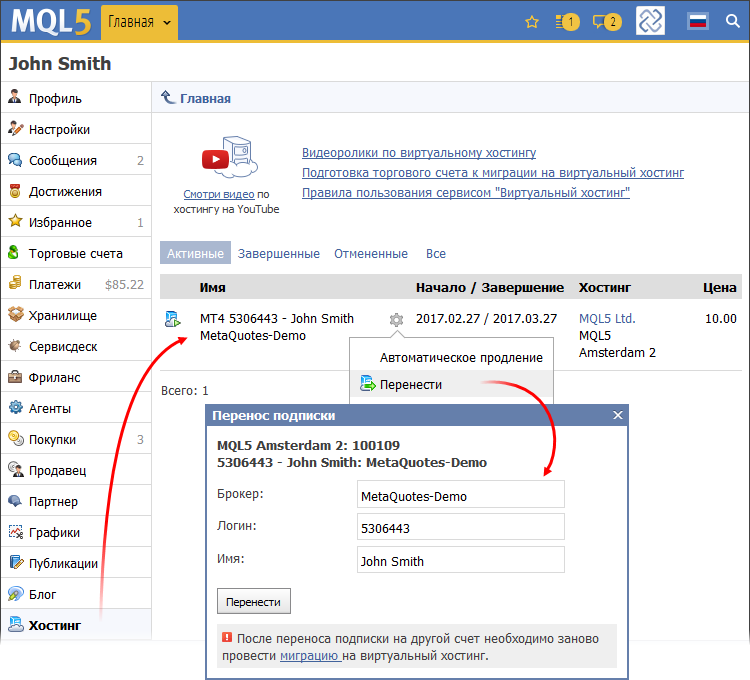
Task: Click the Цена value 10.00
Action: pyautogui.click(x=720, y=318)
